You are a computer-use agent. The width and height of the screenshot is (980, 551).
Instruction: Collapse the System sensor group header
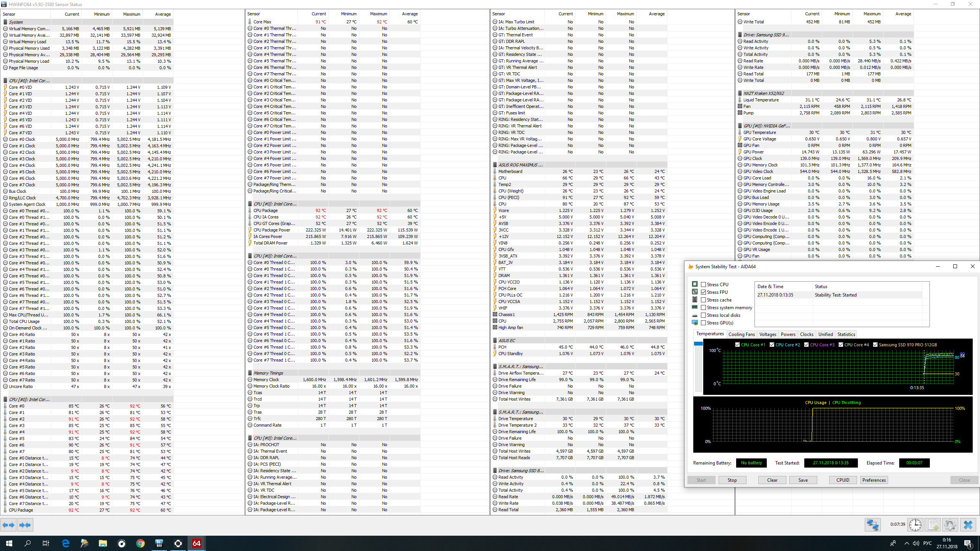point(16,22)
